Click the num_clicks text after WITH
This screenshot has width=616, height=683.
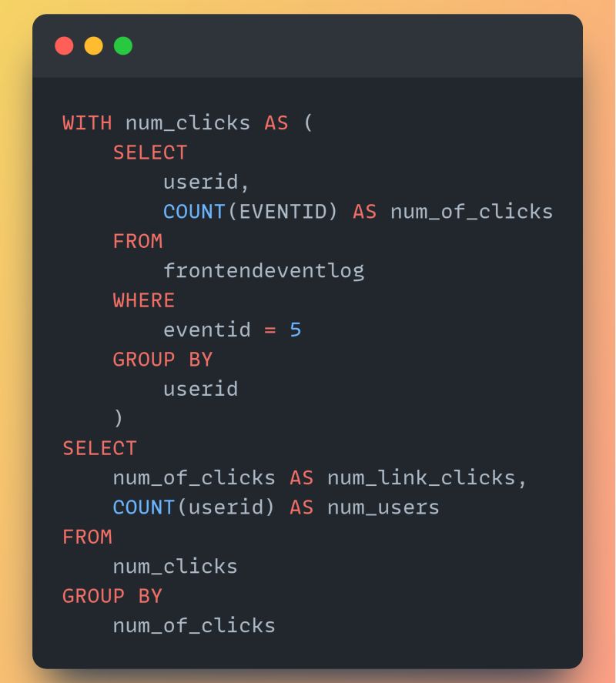188,123
